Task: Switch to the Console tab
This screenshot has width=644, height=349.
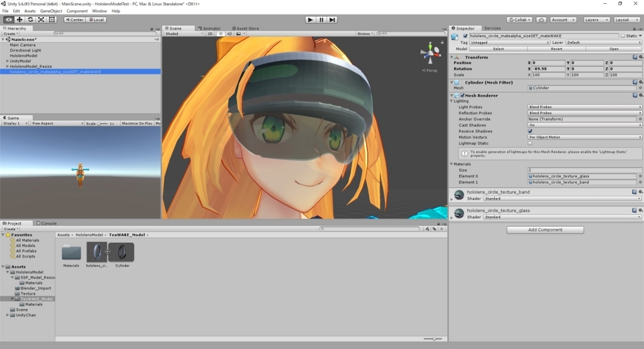Action: coord(47,223)
